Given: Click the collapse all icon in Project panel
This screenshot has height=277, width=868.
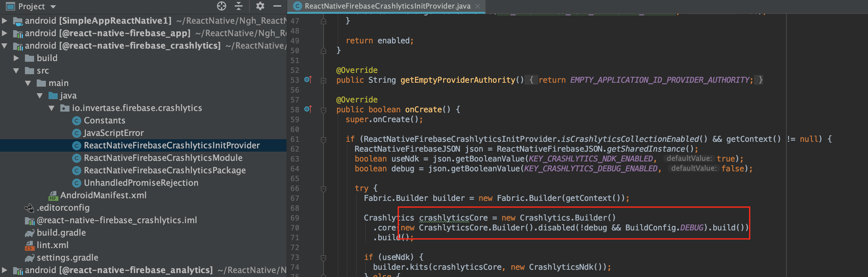Looking at the screenshot, I should coord(239,6).
